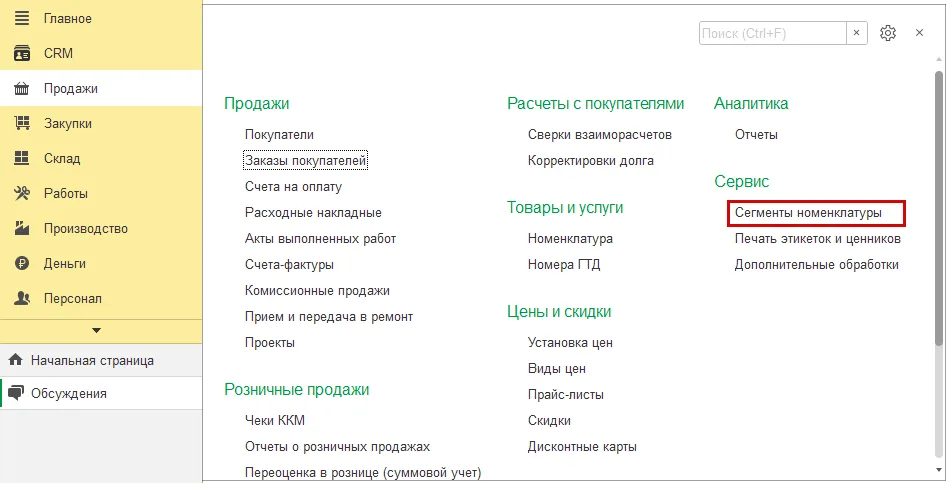This screenshot has width=949, height=483.
Task: Open Отчеты о розничных продажах
Action: pos(337,447)
